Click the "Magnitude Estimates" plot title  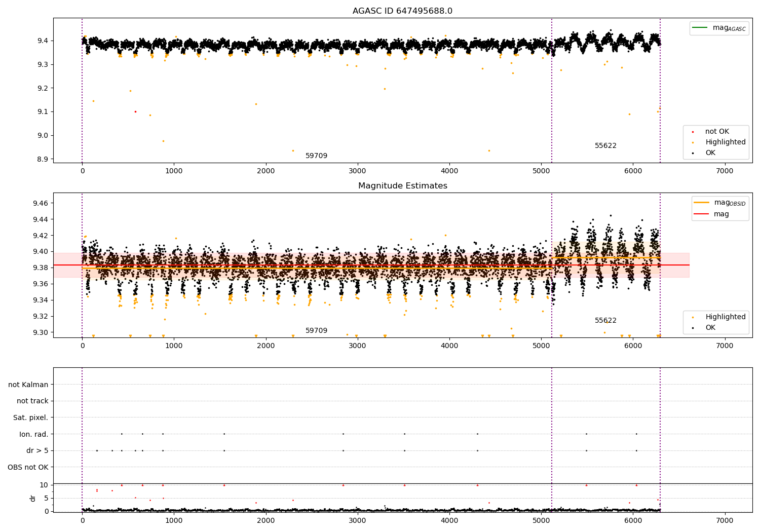tap(402, 186)
